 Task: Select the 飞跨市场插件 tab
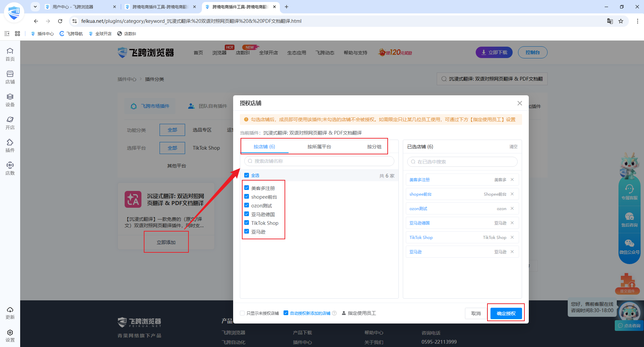(150, 106)
